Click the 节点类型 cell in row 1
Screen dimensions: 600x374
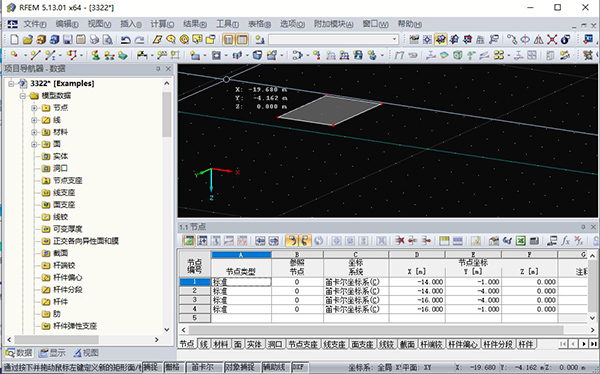241,282
